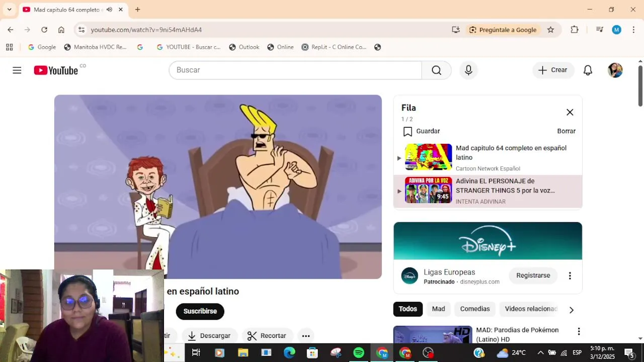
Task: Mute tab via speaker icon on tab
Action: (x=109, y=10)
